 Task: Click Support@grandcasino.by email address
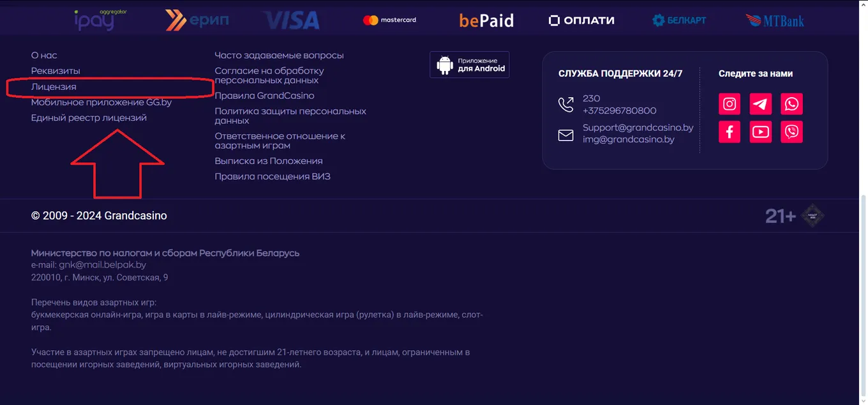(638, 128)
